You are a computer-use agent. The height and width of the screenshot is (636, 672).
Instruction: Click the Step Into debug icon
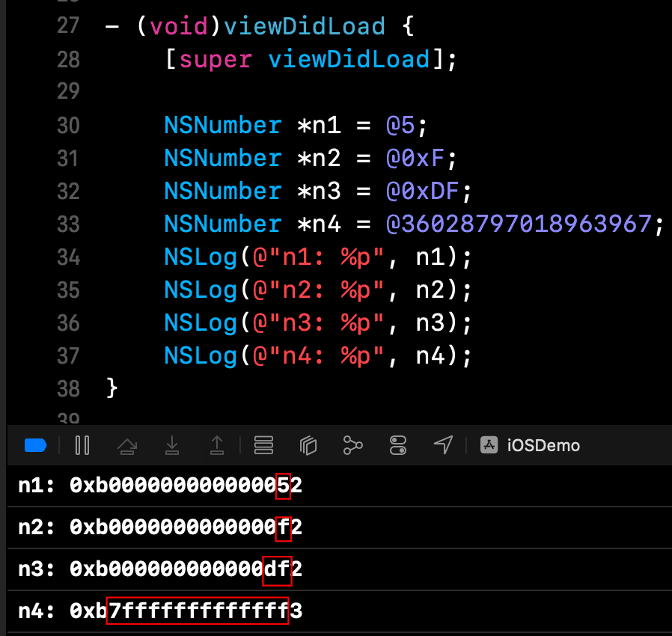click(x=172, y=446)
